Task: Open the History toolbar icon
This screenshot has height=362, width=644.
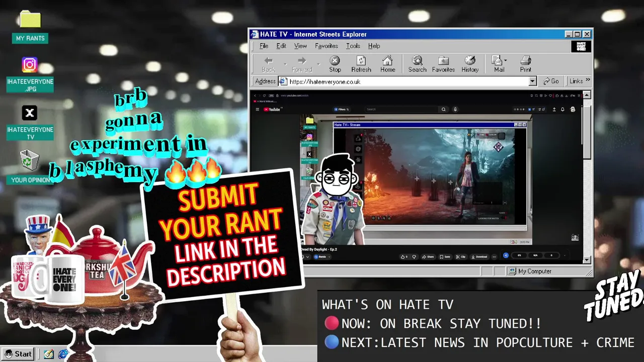Action: [470, 60]
